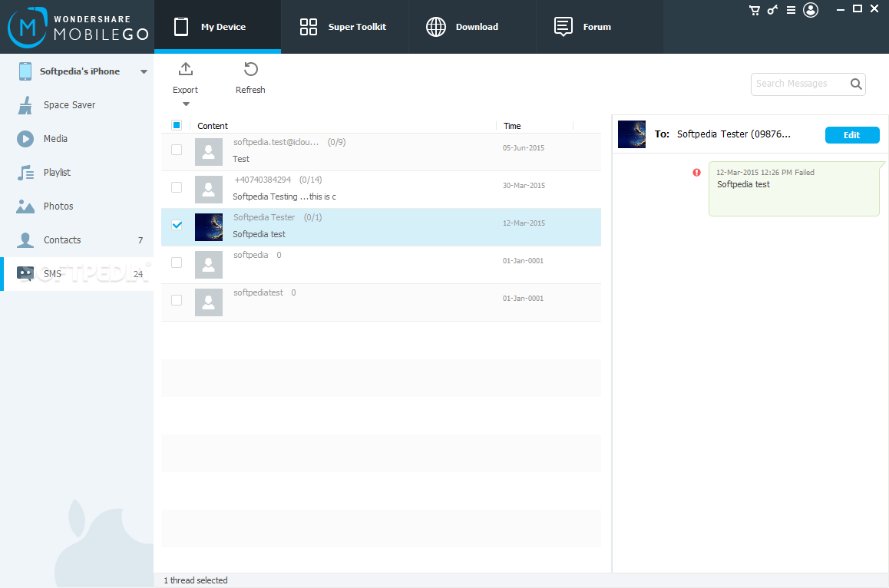Click avatar of softpedia.test@iclou thread
The image size is (889, 588).
tap(209, 152)
